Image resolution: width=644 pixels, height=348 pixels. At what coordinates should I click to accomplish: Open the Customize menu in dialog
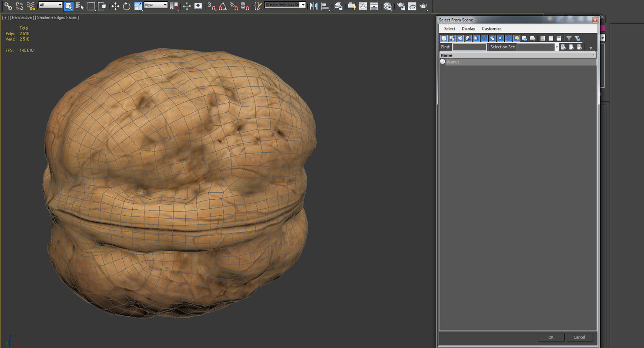pos(491,29)
